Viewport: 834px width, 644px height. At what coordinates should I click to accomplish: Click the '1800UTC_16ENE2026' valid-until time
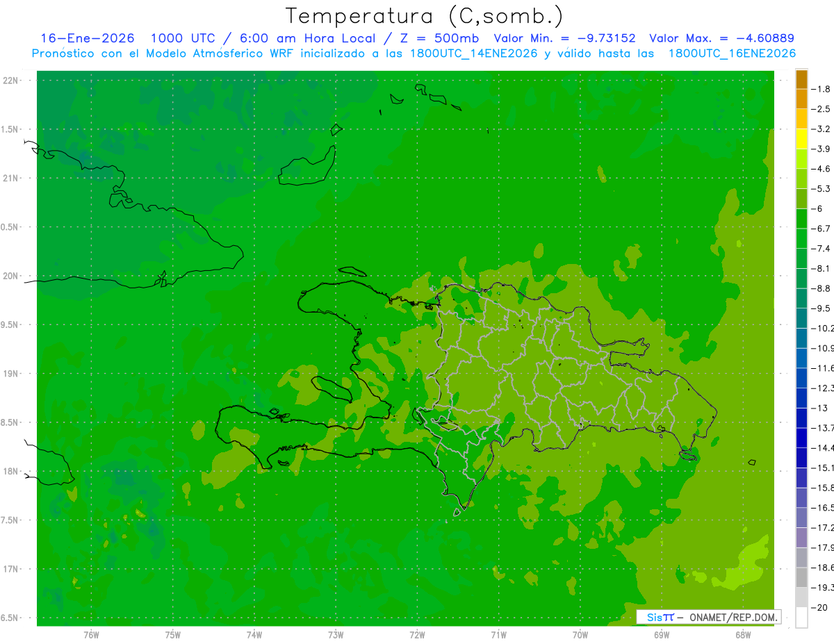(731, 53)
